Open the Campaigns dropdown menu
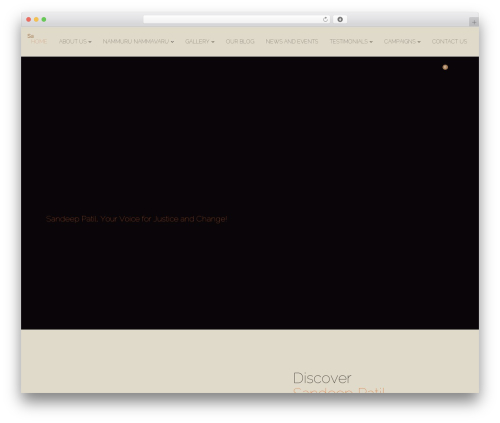Image resolution: width=500 pixels, height=423 pixels. pos(402,42)
